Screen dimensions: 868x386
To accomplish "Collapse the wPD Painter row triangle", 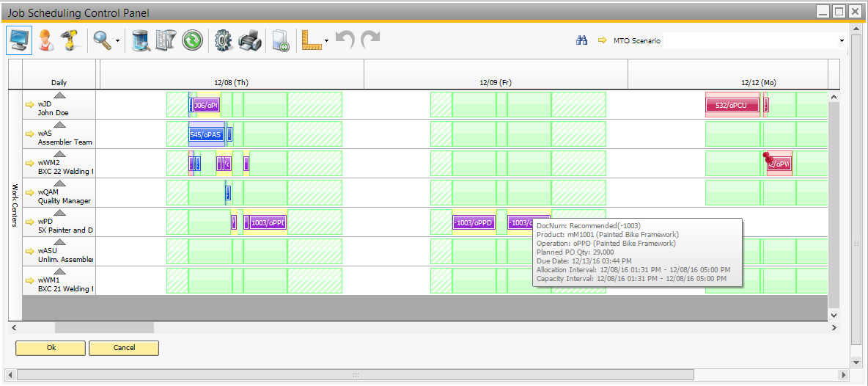I will pyautogui.click(x=59, y=212).
